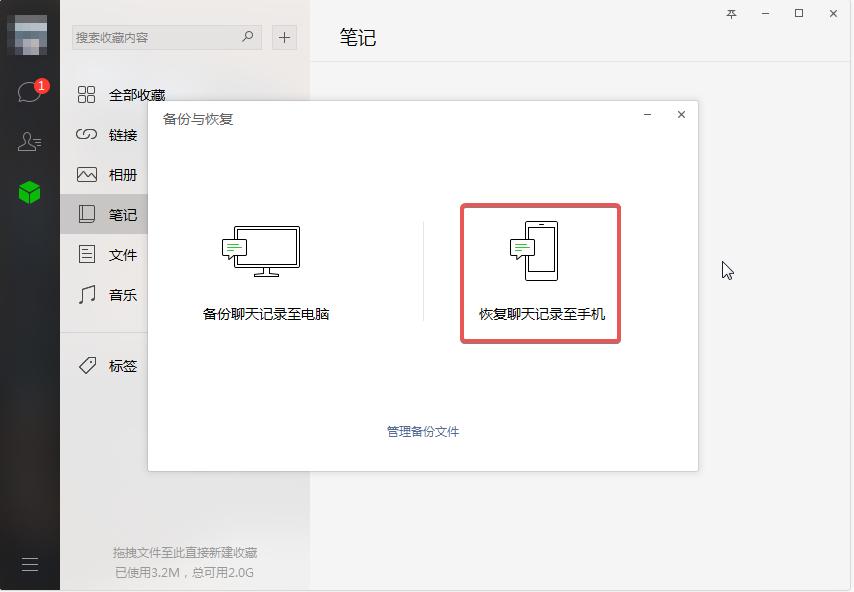Click 备份聊天记录至电脑 label

tap(266, 314)
